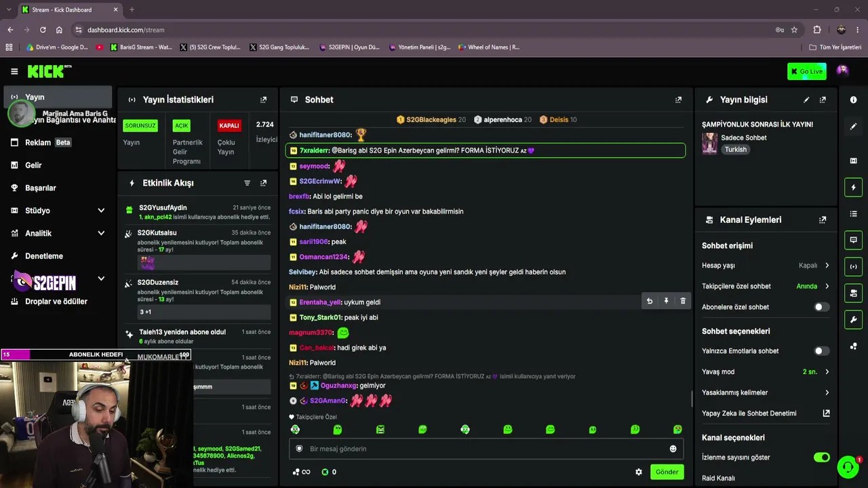The image size is (868, 488).
Task: Open Hesap yaşı setting arrow
Action: click(x=827, y=266)
